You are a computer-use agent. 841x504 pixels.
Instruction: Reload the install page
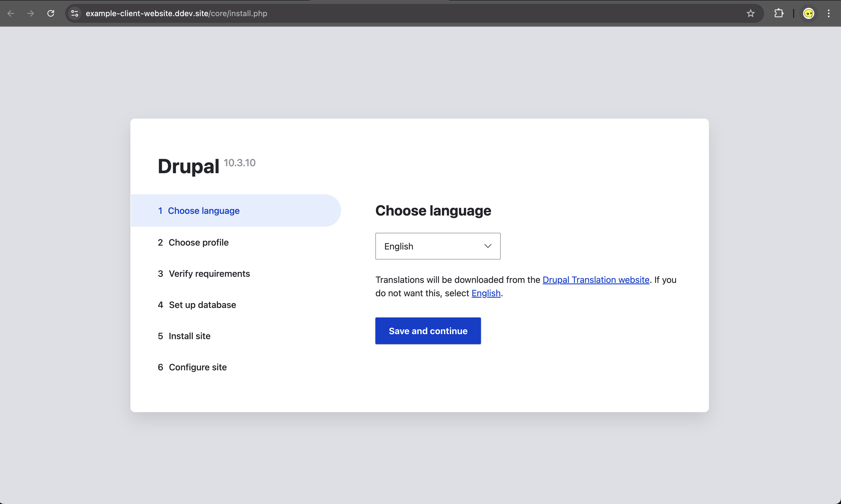pyautogui.click(x=51, y=13)
